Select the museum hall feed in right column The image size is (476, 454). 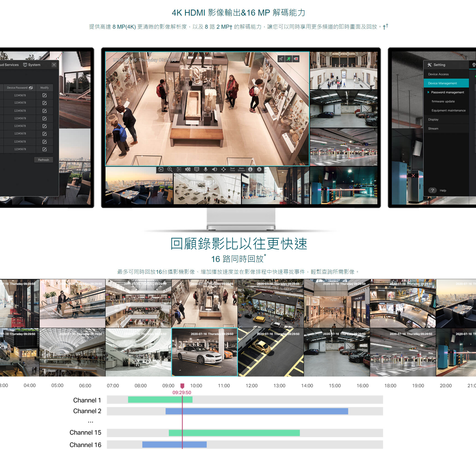(344, 71)
